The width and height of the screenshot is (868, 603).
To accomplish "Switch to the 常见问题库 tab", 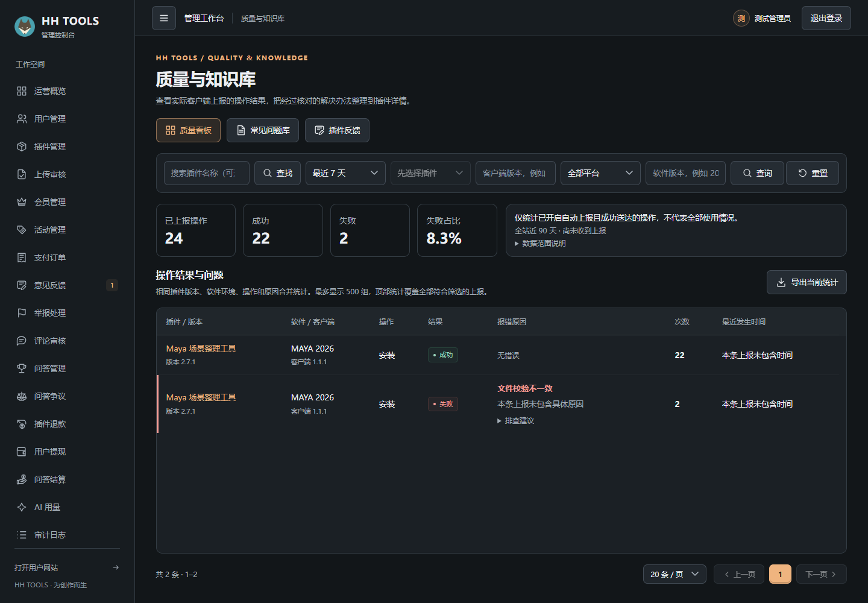I will tap(263, 130).
